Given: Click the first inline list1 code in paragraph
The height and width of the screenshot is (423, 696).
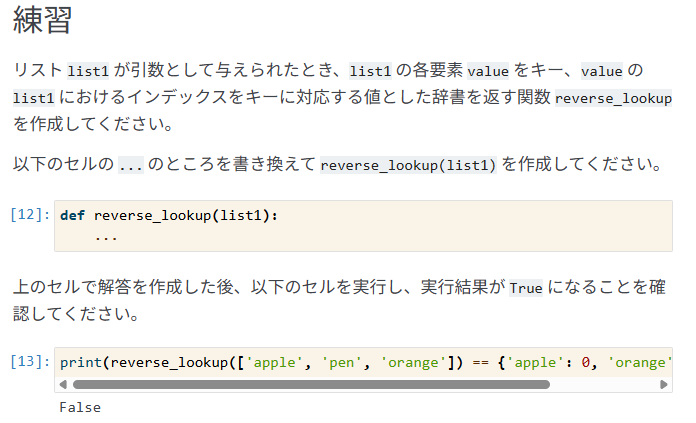Looking at the screenshot, I should (x=88, y=71).
